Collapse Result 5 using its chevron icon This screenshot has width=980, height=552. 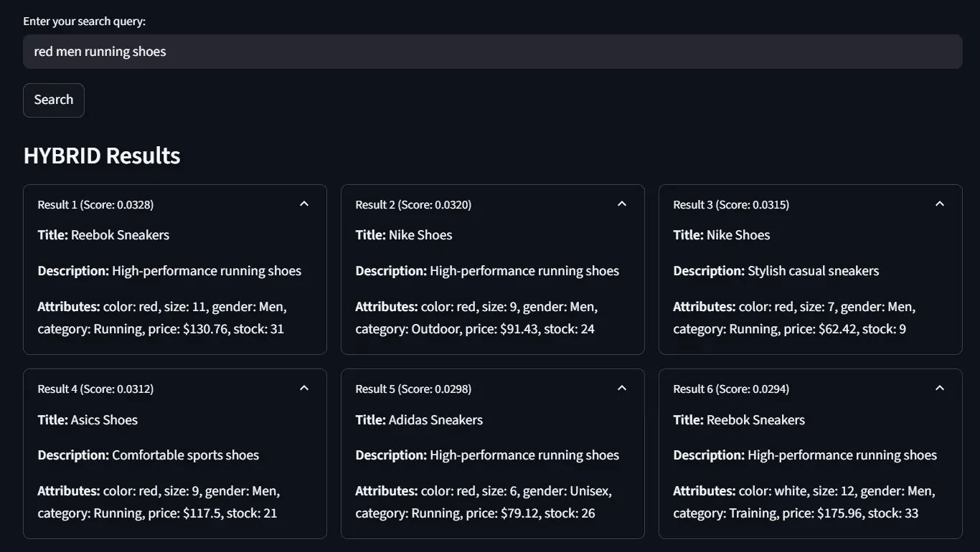tap(622, 389)
